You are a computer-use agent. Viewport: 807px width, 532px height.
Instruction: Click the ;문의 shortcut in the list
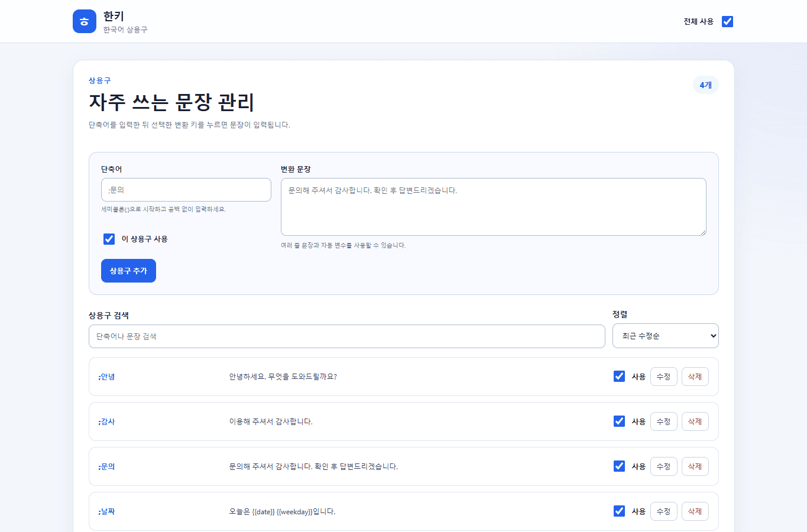pos(106,466)
